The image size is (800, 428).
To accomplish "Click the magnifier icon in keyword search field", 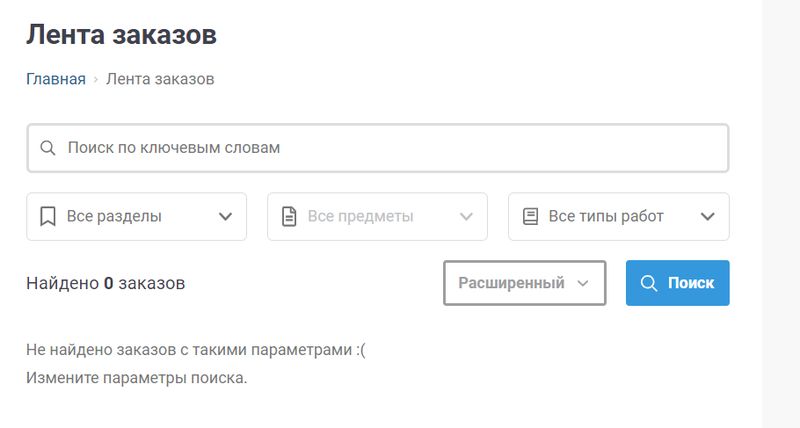I will click(47, 148).
